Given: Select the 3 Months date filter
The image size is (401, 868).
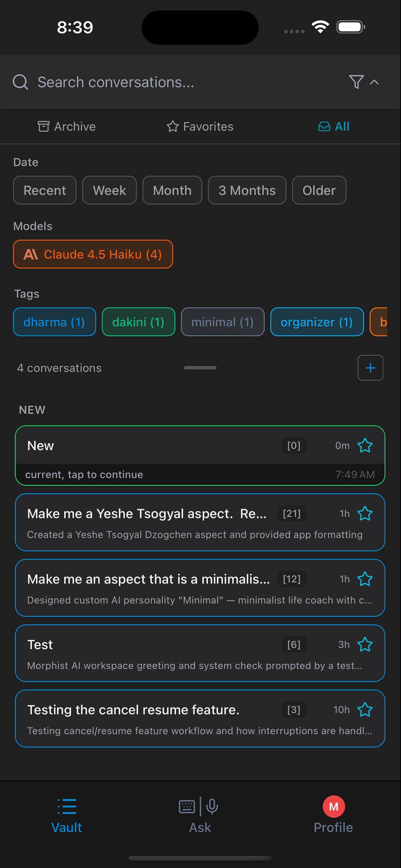Looking at the screenshot, I should pyautogui.click(x=247, y=191).
